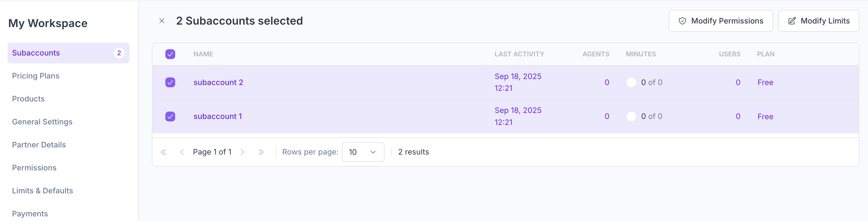Click the Subaccounts count badge showing 2
Screen dimensions: 868x221
(x=119, y=53)
